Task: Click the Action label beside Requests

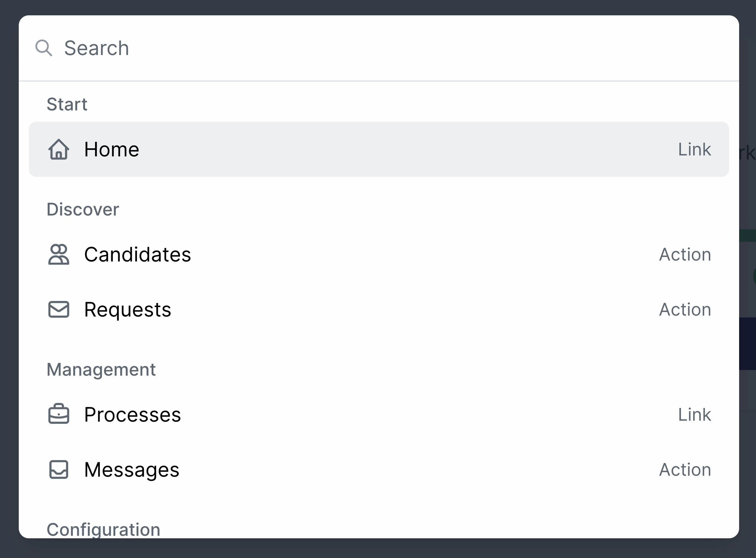Action: (x=685, y=309)
